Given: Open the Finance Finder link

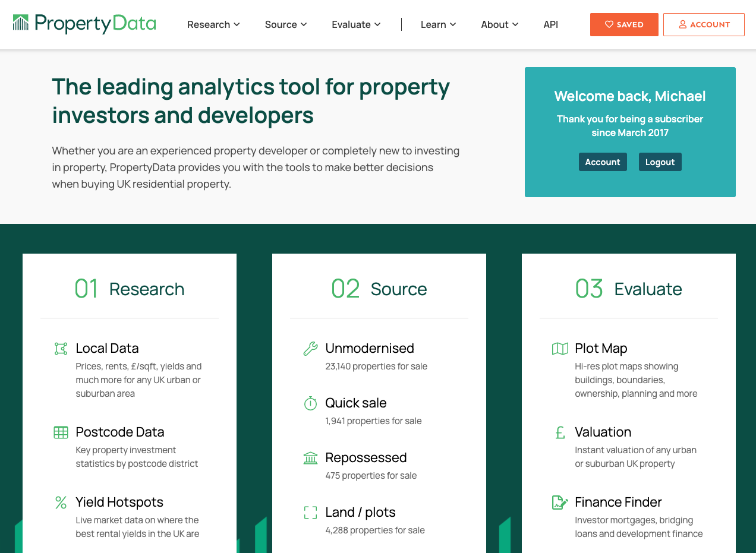Looking at the screenshot, I should [x=618, y=502].
